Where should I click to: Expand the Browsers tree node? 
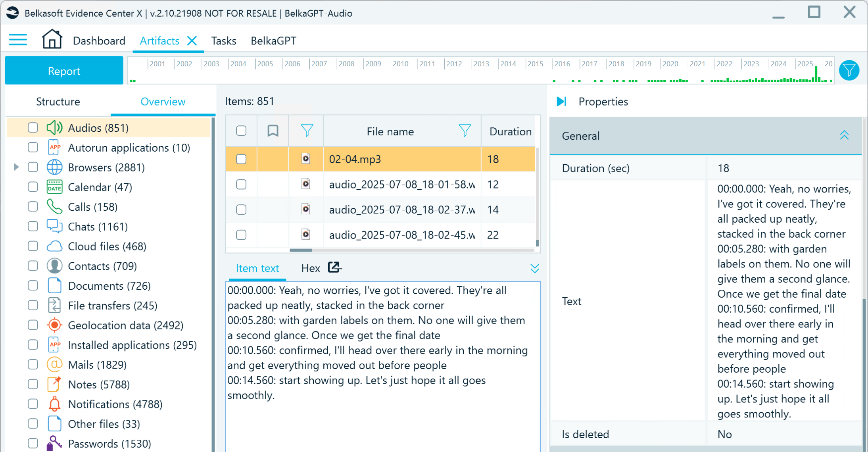pos(16,167)
